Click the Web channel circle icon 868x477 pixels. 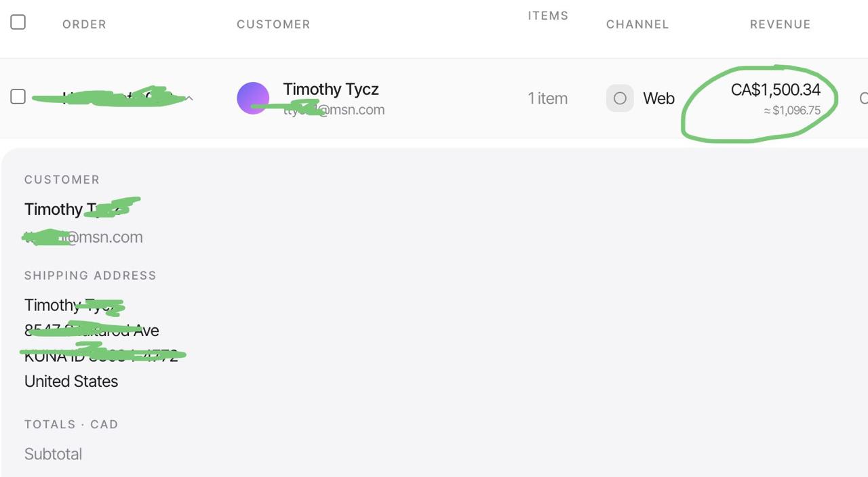(620, 98)
